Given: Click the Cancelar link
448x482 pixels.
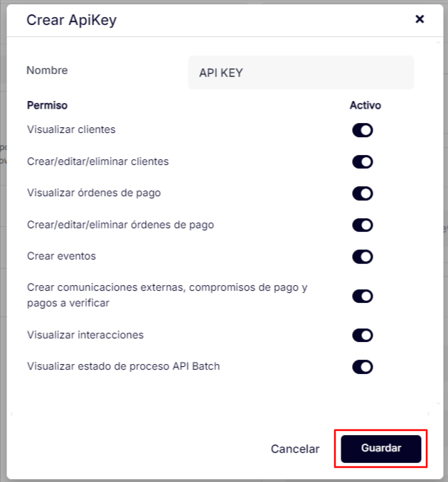Looking at the screenshot, I should pos(295,449).
